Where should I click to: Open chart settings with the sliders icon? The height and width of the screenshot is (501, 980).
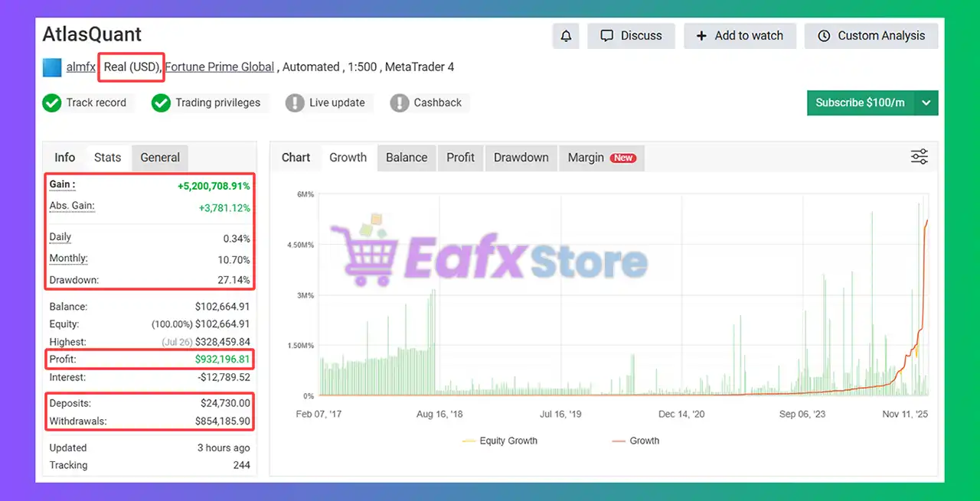(x=919, y=155)
